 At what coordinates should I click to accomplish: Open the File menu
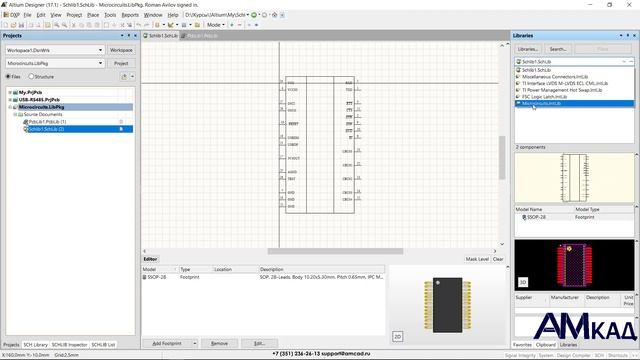(27, 15)
